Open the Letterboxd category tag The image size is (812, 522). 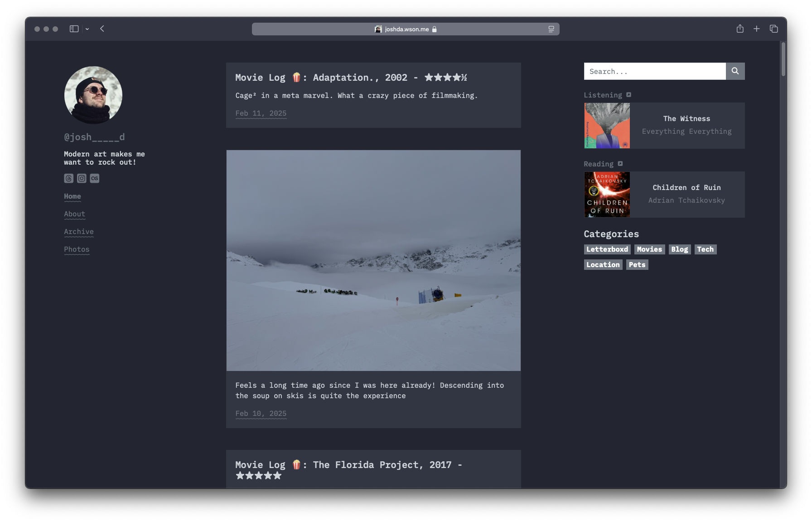tap(607, 249)
